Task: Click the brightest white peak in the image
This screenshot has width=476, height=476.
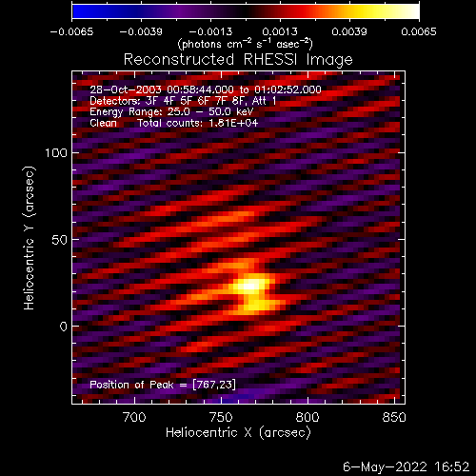Action: 249,286
